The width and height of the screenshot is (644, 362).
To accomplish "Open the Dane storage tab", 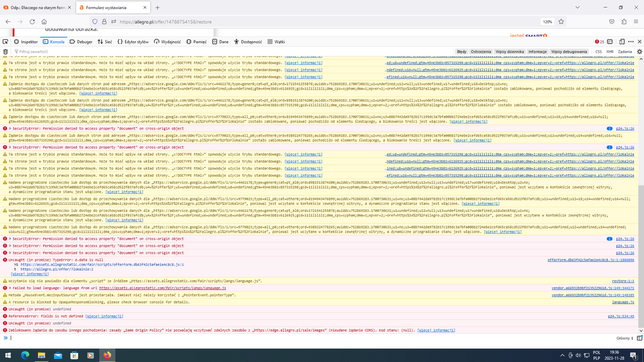I will [x=220, y=41].
